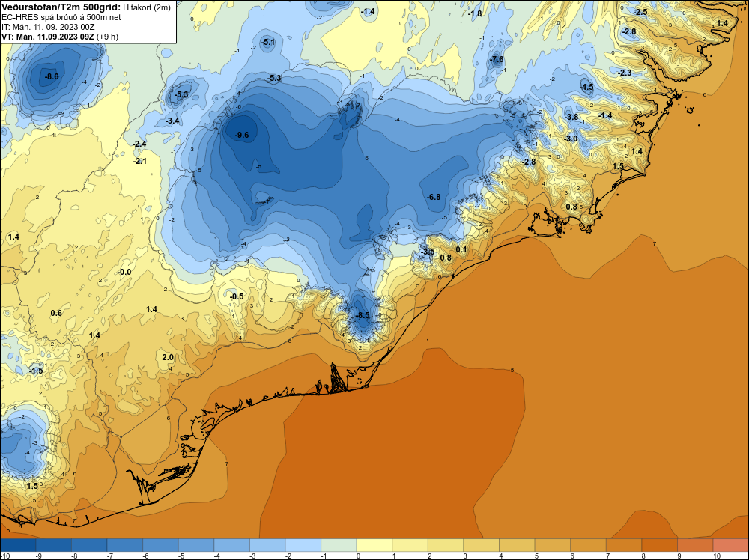Viewport: 749px width, 560px height.
Task: Click the -8.6 cold spot value
Action: (52, 76)
